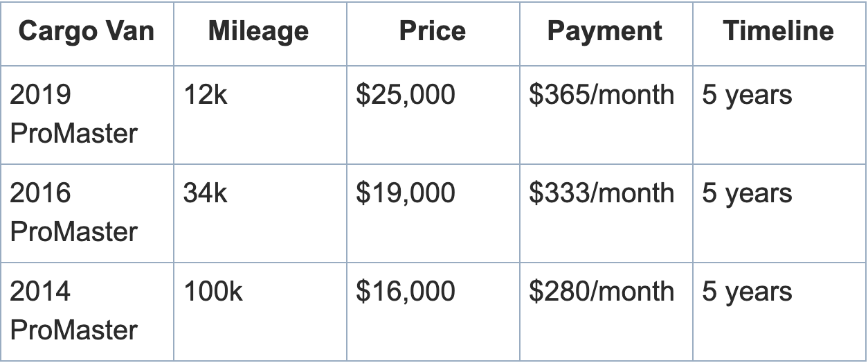Click the $365/month payment cell

point(602,96)
